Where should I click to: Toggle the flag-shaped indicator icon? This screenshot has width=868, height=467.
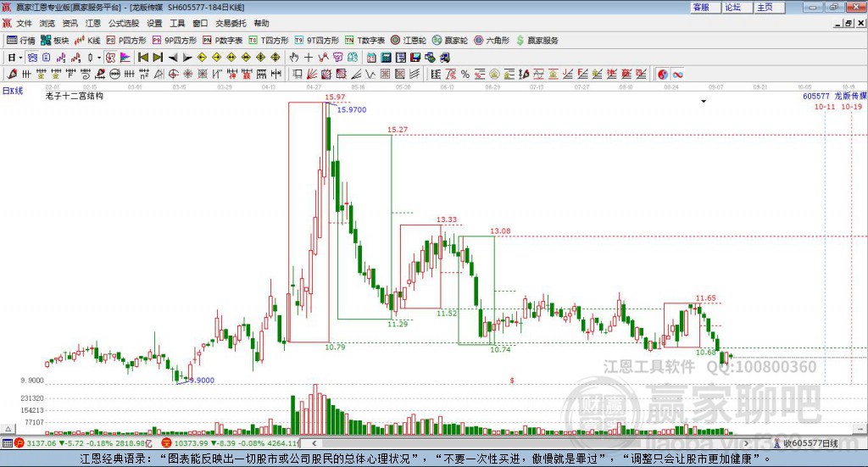tap(125, 58)
